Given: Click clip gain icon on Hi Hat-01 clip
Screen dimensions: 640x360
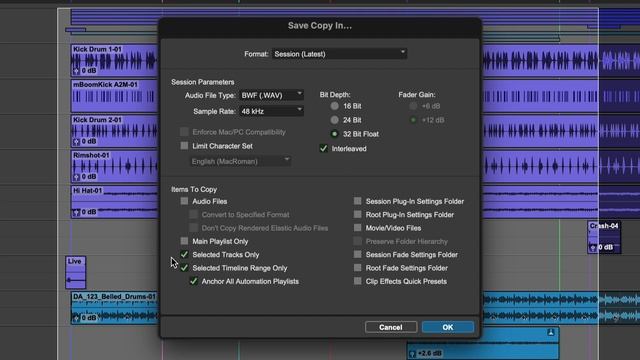Looking at the screenshot, I should tap(76, 212).
